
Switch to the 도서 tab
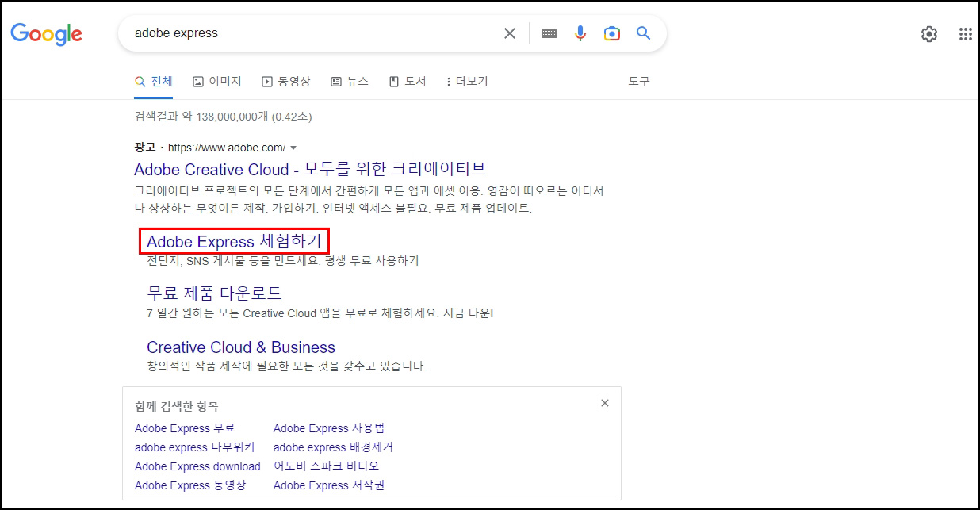coord(408,82)
